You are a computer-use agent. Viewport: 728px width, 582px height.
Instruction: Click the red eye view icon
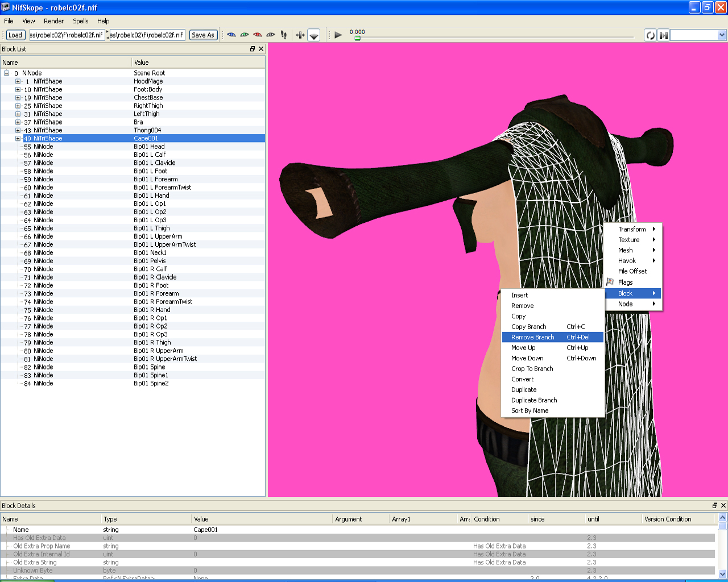click(257, 35)
